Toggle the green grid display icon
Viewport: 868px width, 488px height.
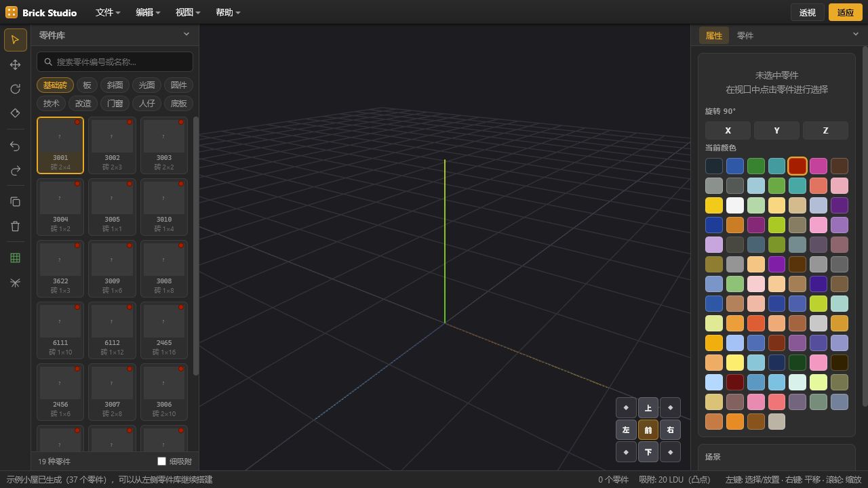[16, 258]
